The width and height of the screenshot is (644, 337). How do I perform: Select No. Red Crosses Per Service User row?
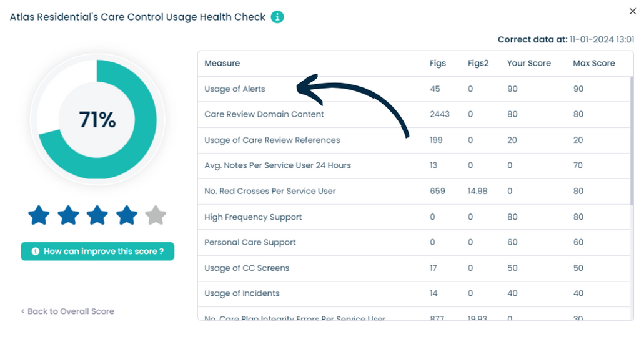click(270, 191)
